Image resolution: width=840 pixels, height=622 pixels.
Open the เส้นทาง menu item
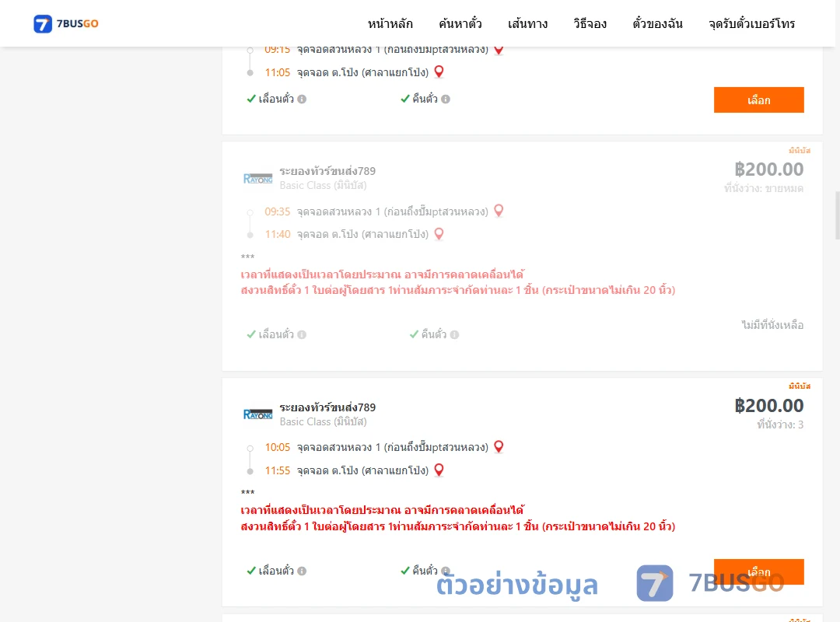(x=527, y=23)
